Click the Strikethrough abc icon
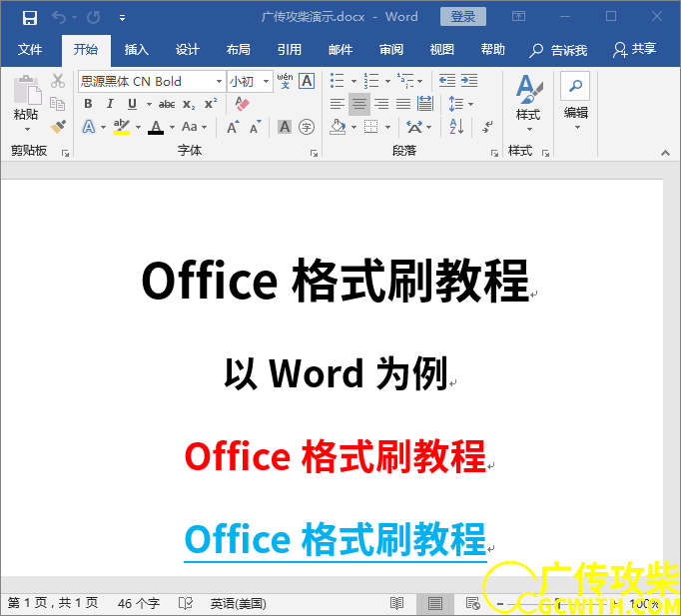This screenshot has height=616, width=681. point(167,104)
